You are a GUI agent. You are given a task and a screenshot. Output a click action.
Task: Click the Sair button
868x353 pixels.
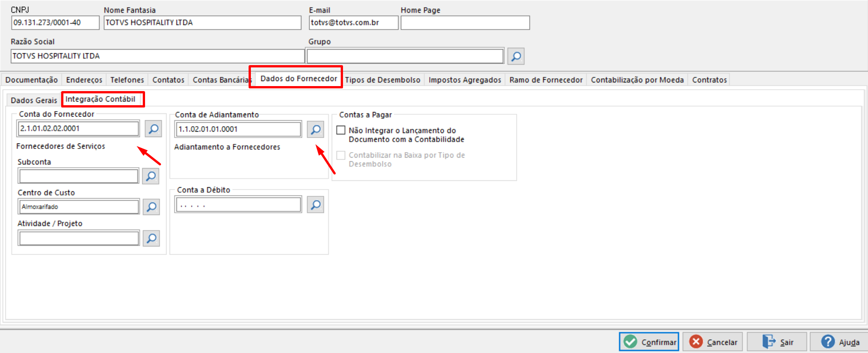click(x=777, y=342)
